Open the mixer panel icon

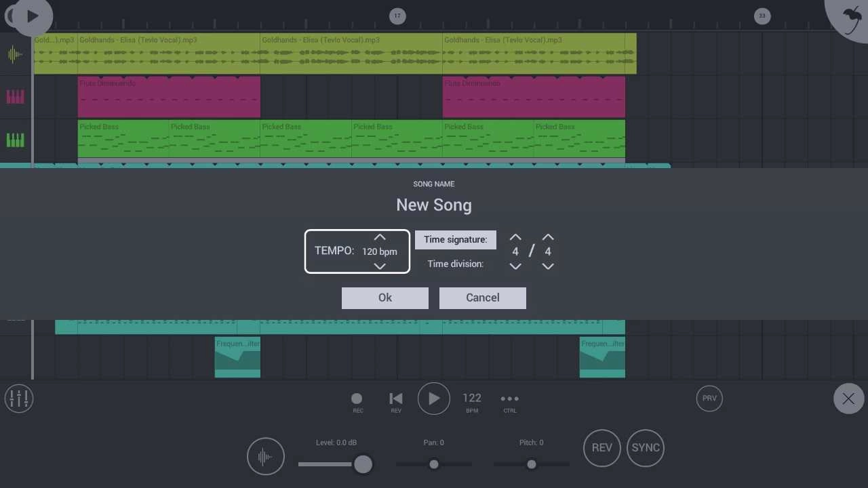[19, 399]
